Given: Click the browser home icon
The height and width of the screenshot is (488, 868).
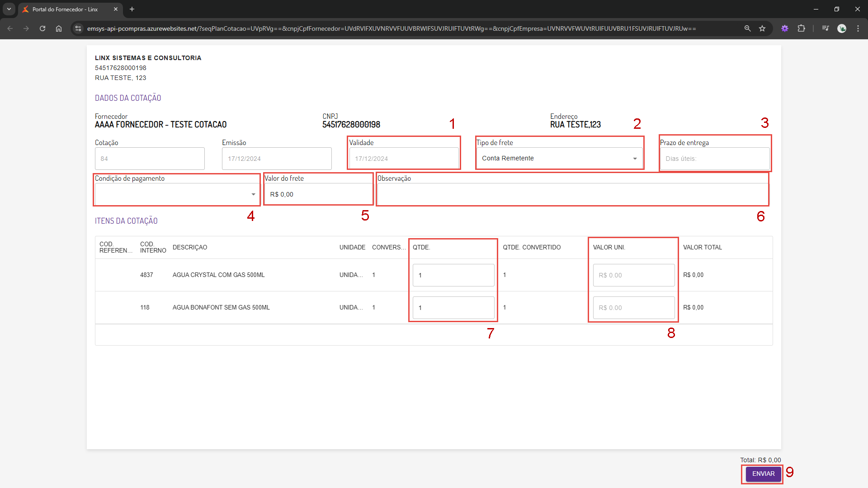Looking at the screenshot, I should tap(59, 28).
